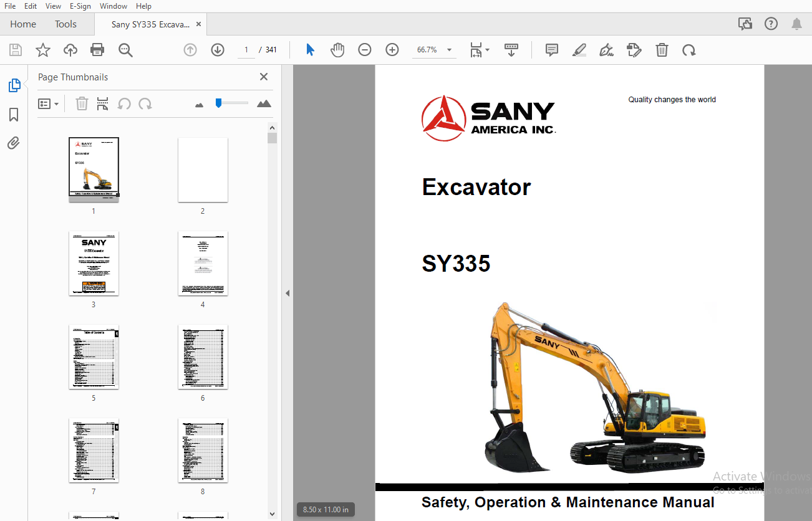Viewport: 812px width, 521px height.
Task: Rotate thumbnail pages clockwise
Action: click(145, 103)
